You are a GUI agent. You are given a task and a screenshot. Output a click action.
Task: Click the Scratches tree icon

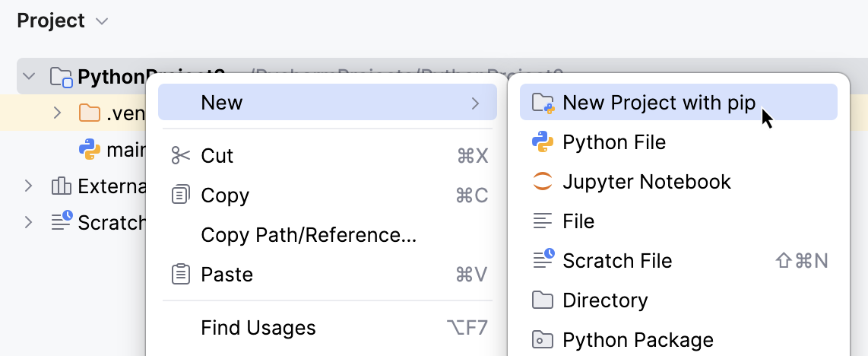tap(62, 221)
